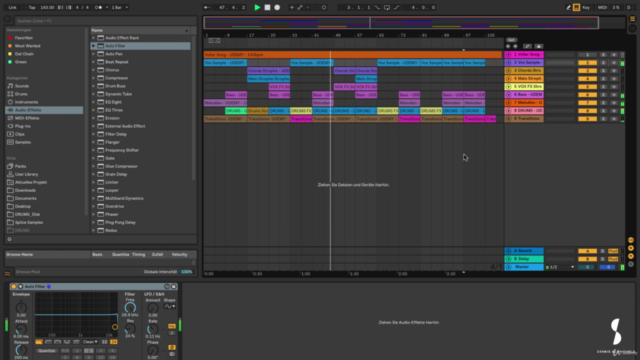Open the MIDI-Effekte category
Viewport: 640px width, 360px height.
point(27,118)
